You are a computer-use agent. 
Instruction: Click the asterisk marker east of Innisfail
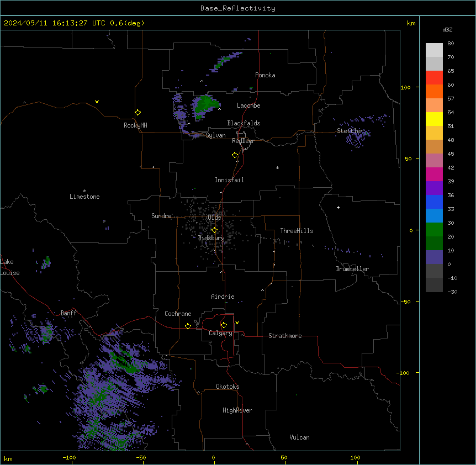tap(277, 167)
